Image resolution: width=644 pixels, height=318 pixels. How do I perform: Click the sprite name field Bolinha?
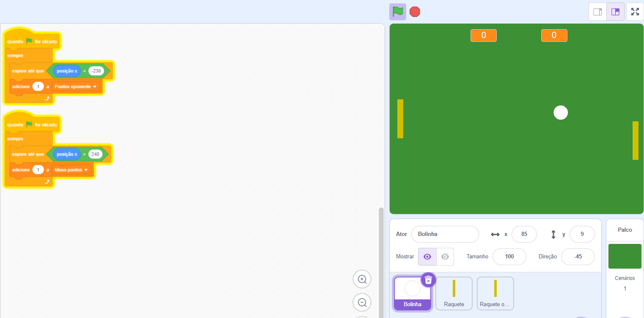[x=445, y=234]
